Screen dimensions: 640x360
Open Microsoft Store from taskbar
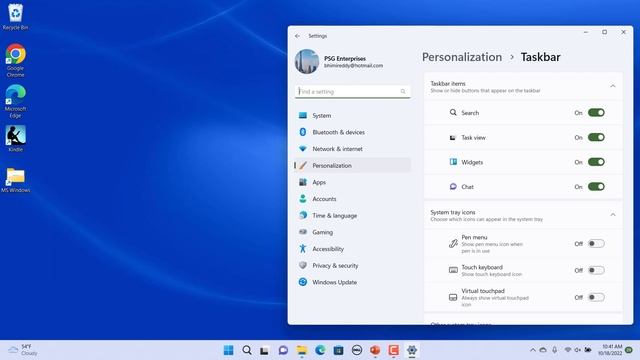338,350
